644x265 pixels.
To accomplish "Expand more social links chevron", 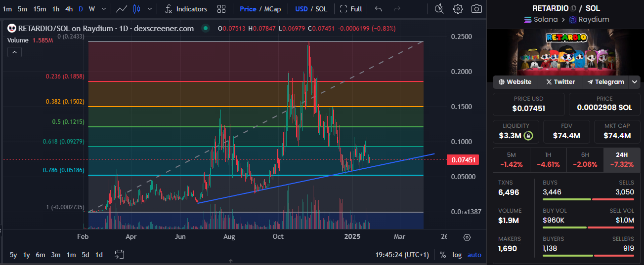I will tap(635, 82).
